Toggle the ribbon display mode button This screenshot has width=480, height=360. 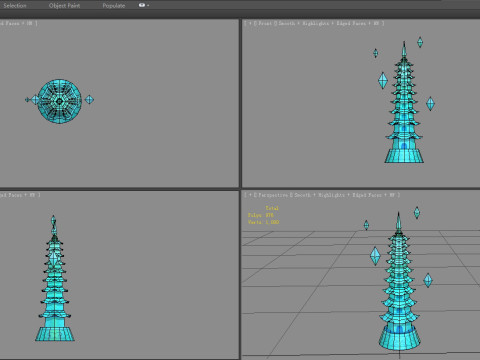[x=144, y=5]
